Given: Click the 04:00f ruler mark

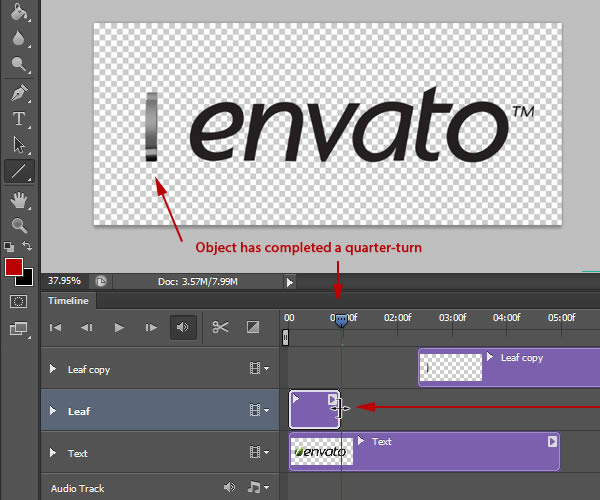Looking at the screenshot, I should coord(507,318).
